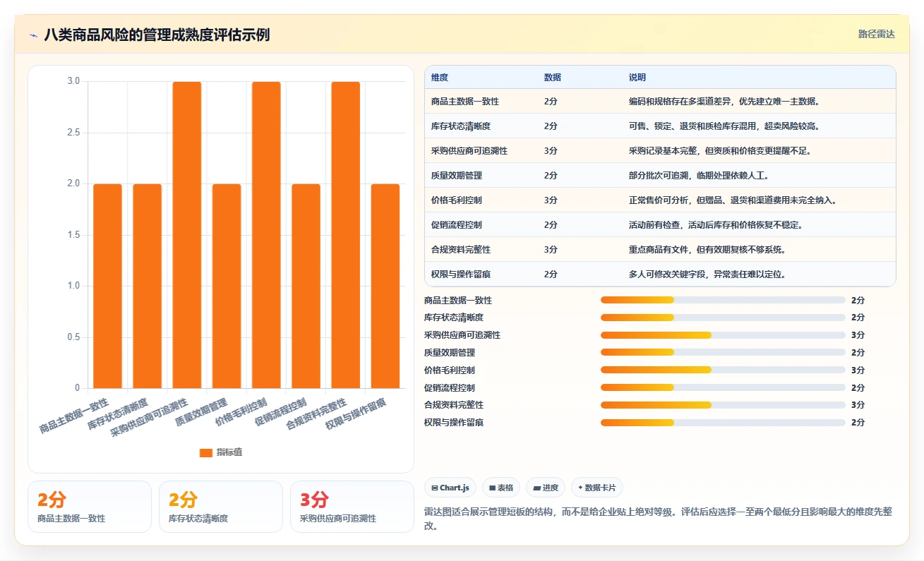Click description starting 多人可修改关键字段
Screen dimensions: 924x561
[707, 275]
